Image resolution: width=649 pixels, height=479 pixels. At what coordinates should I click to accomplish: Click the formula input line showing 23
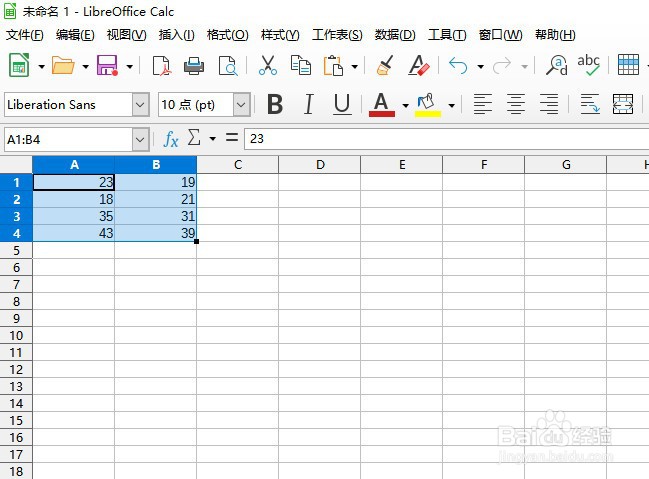pyautogui.click(x=447, y=139)
